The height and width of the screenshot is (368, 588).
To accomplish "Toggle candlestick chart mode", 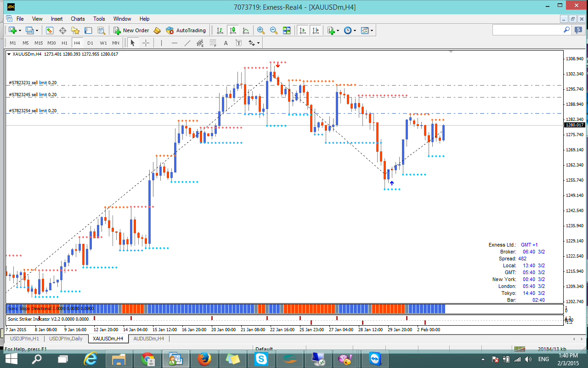I will (x=233, y=30).
